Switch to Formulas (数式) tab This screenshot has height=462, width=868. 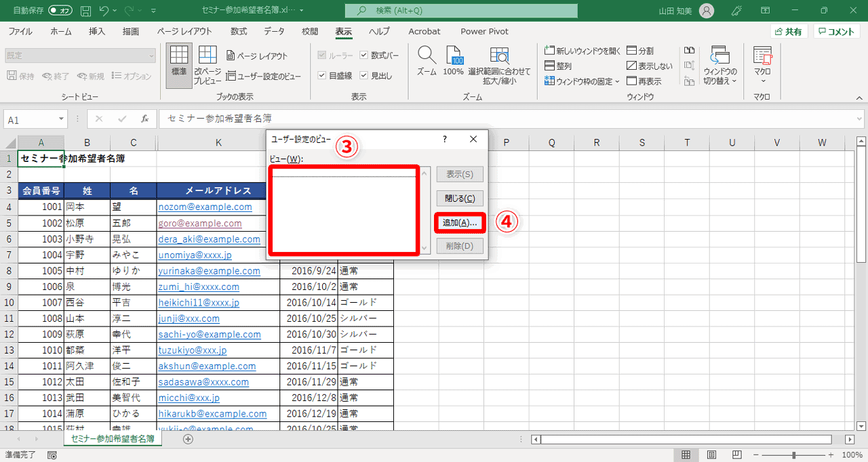click(238, 31)
